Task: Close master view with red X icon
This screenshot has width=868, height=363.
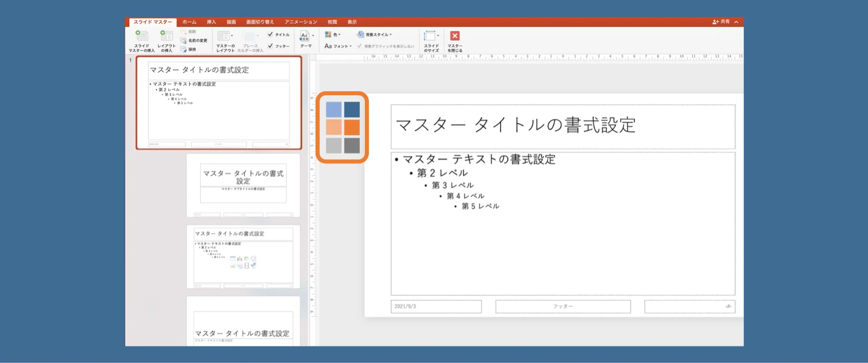Action: tap(455, 36)
